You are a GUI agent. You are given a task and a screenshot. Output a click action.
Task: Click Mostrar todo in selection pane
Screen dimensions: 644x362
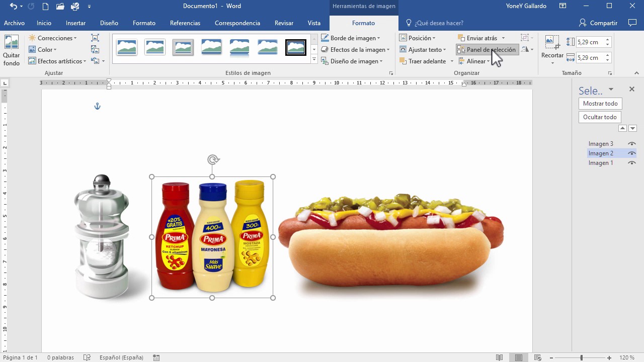pos(600,103)
